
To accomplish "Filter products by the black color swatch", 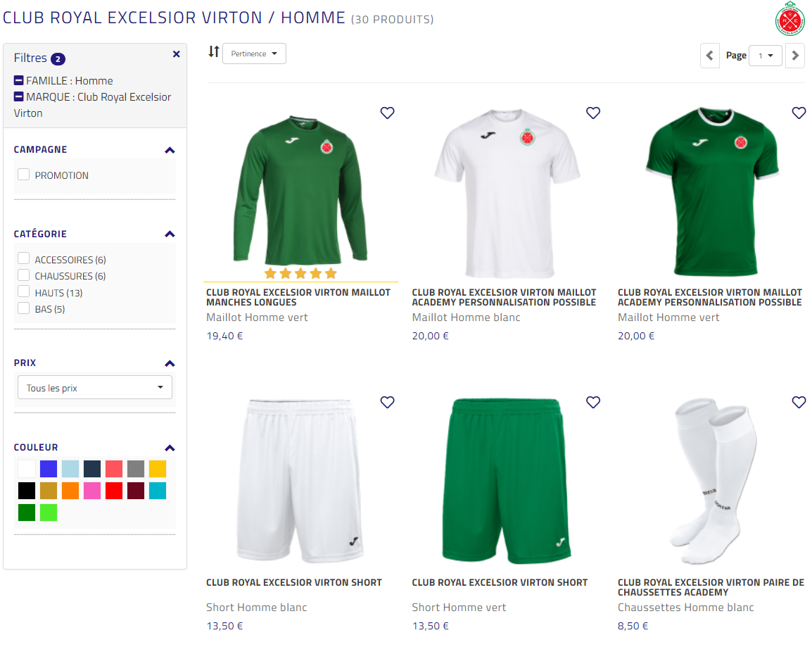I will click(26, 490).
